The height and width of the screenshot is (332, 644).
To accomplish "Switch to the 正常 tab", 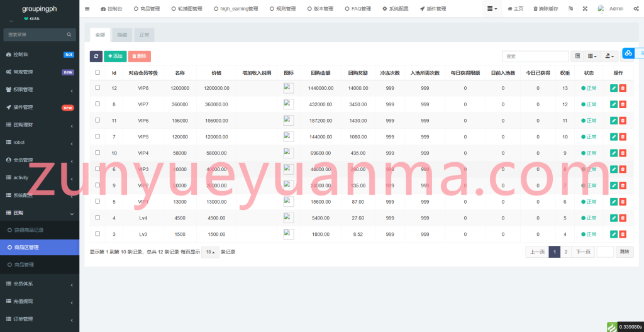I will 144,35.
